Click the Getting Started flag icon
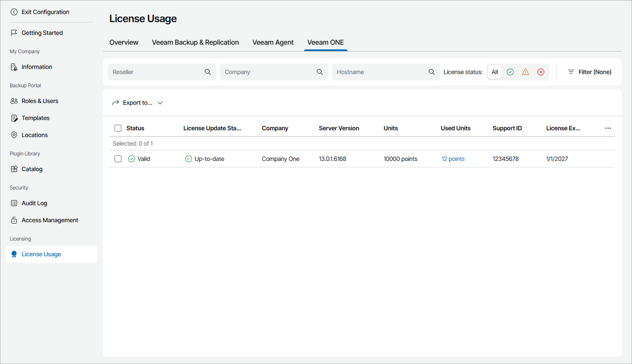The width and height of the screenshot is (632, 364). click(14, 33)
